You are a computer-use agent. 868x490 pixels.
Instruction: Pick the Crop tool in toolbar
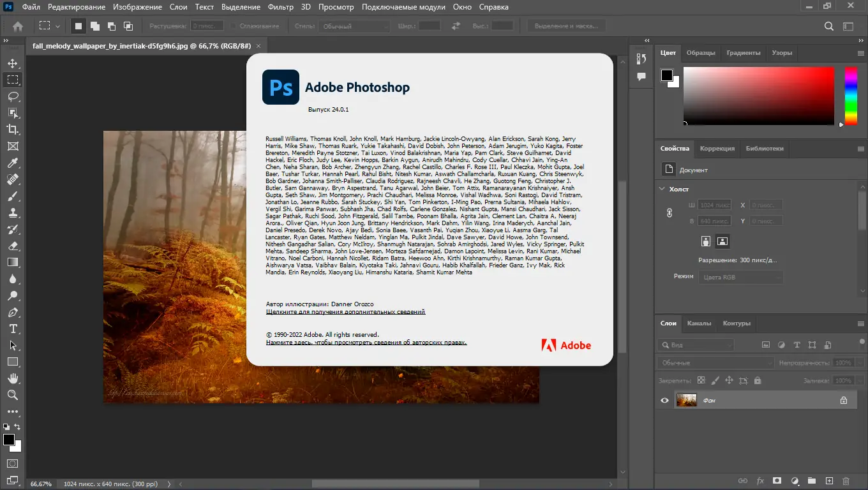click(12, 130)
